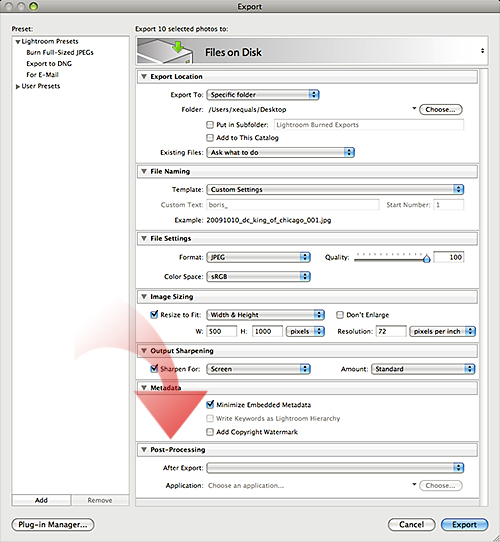
Task: Uncheck the Sharpen For checkbox
Action: 154,369
